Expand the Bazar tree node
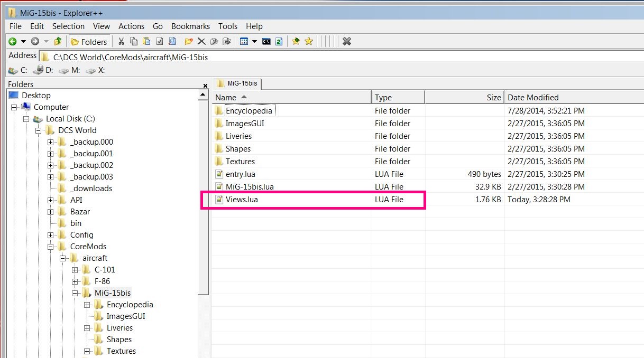The image size is (644, 358). [51, 212]
